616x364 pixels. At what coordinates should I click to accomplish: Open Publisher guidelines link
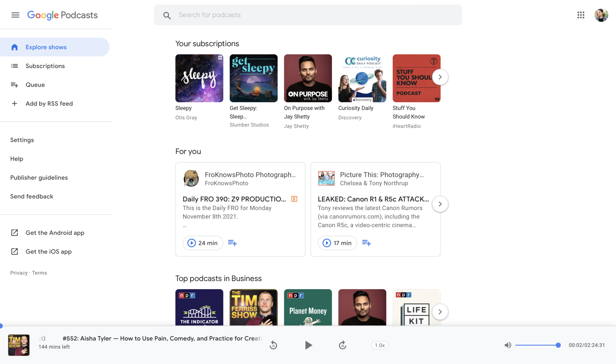(39, 177)
